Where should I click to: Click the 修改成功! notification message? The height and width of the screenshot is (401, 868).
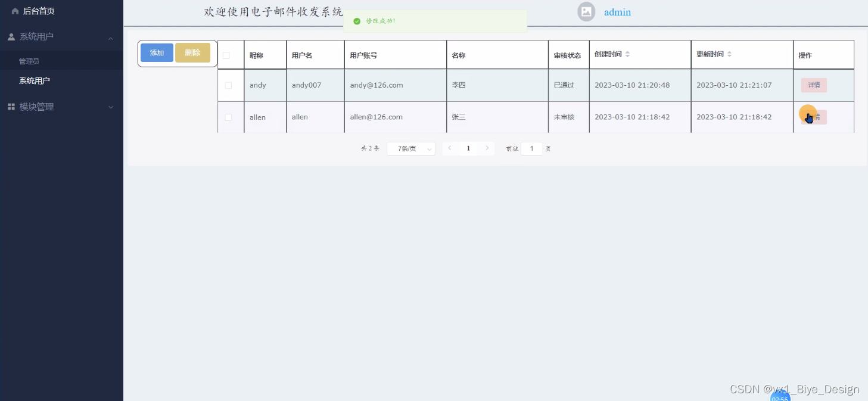(381, 21)
